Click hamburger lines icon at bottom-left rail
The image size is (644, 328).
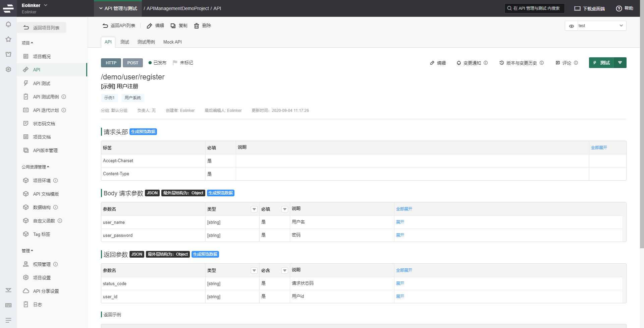8,320
